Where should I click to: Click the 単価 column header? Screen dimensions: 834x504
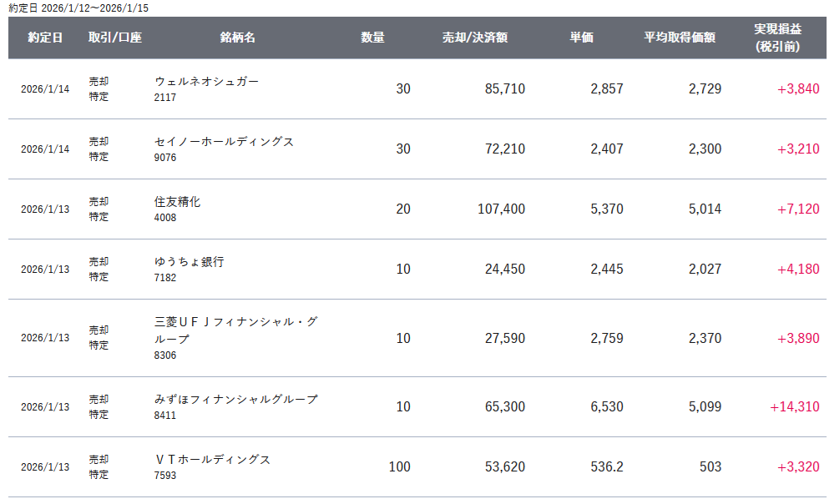coord(581,38)
